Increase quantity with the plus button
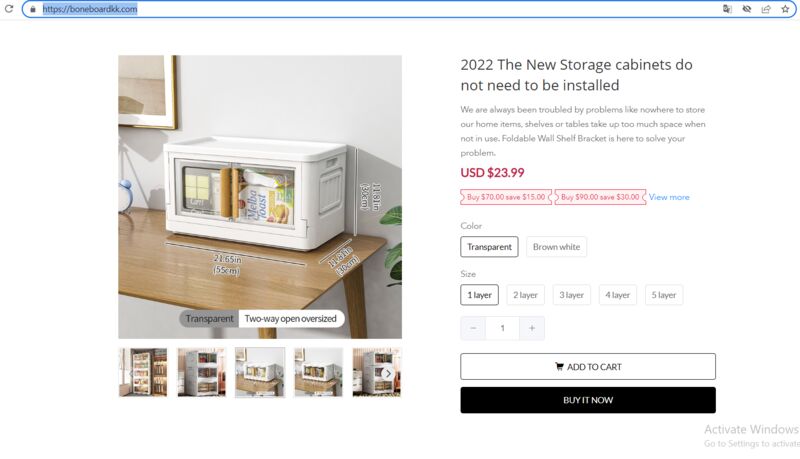800x459 pixels. pos(532,328)
